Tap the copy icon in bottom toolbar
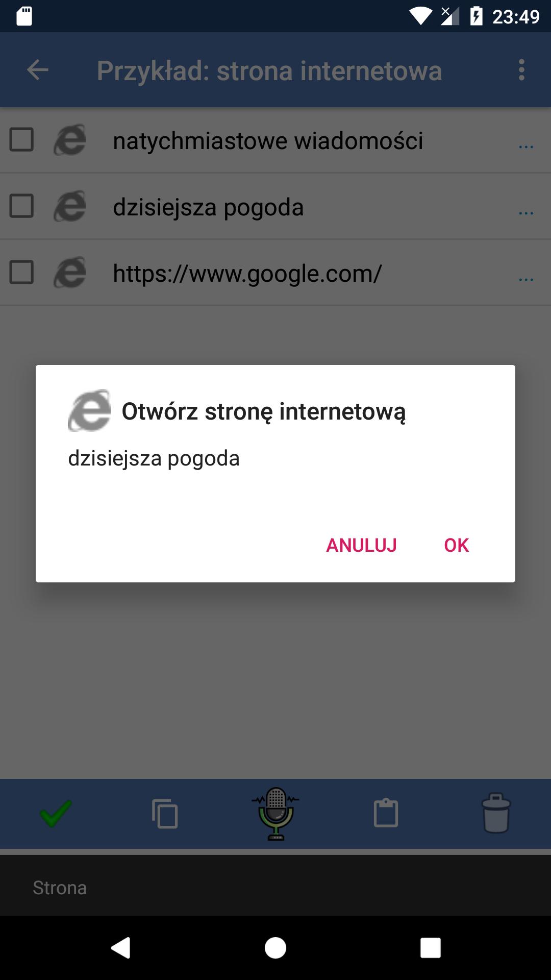The width and height of the screenshot is (551, 980). (x=165, y=813)
